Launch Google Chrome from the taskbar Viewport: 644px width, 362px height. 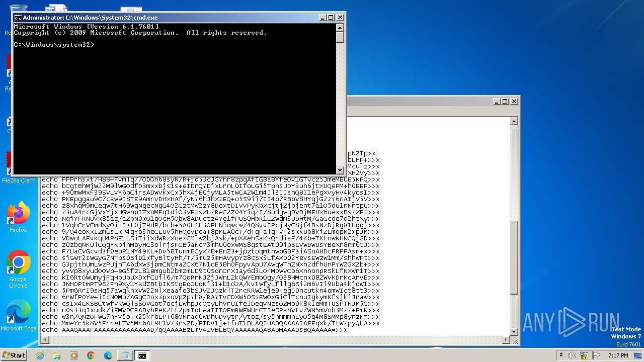(91, 355)
